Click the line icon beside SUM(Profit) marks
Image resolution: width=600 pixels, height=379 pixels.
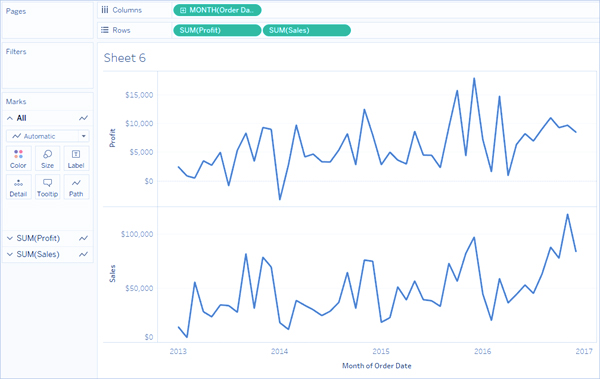point(83,238)
